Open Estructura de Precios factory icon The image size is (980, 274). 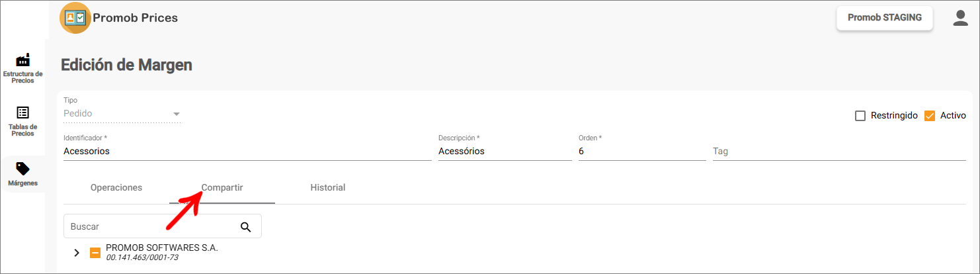[23, 60]
